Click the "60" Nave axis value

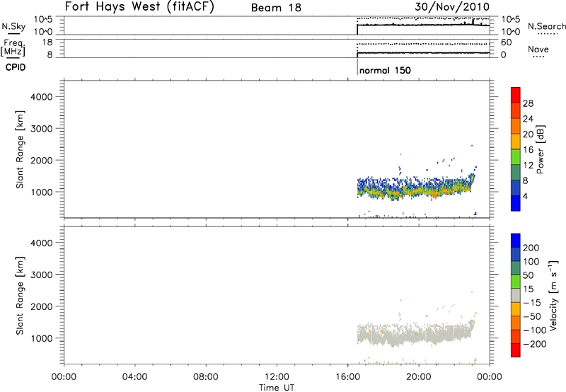point(506,42)
